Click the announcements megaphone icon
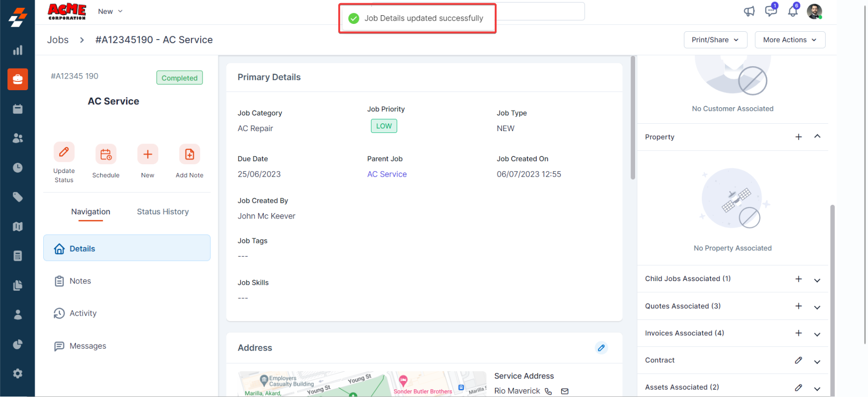Viewport: 868px width, 397px height. 749,11
